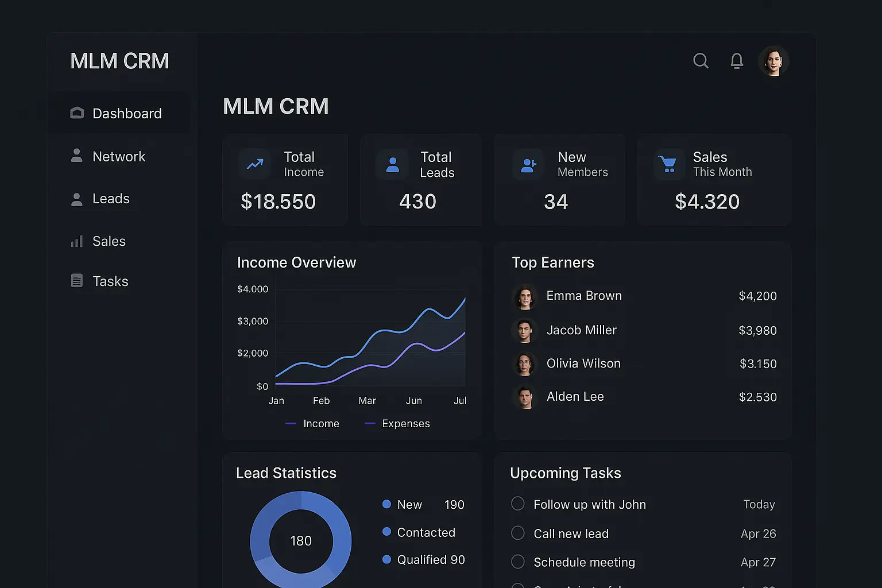Click the $3.150 earner amount
This screenshot has width=882, height=588.
(x=758, y=364)
